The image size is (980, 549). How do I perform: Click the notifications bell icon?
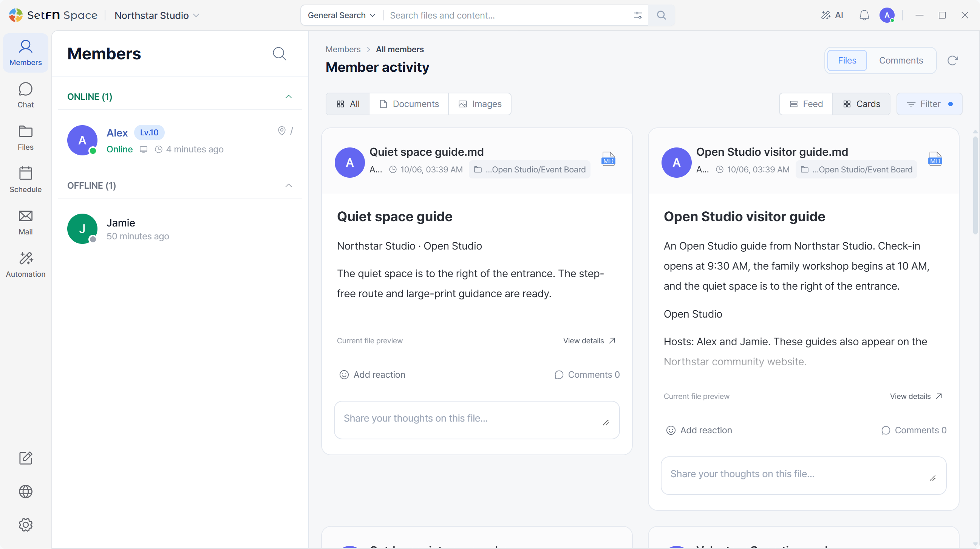click(x=864, y=15)
